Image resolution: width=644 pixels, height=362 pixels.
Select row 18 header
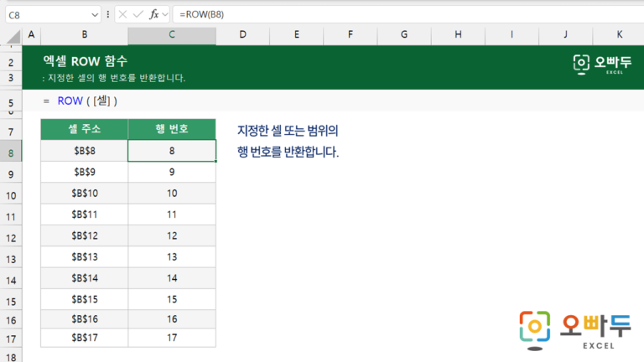coord(11,356)
